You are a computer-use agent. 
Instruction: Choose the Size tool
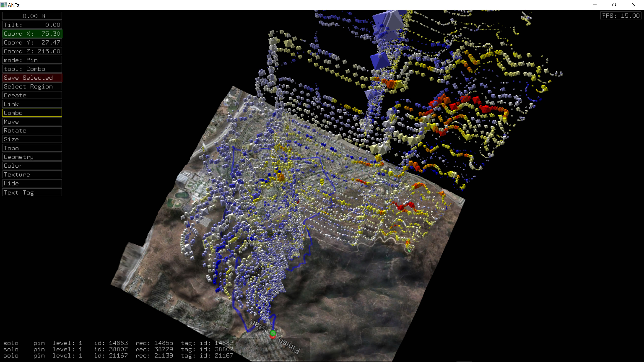point(32,139)
